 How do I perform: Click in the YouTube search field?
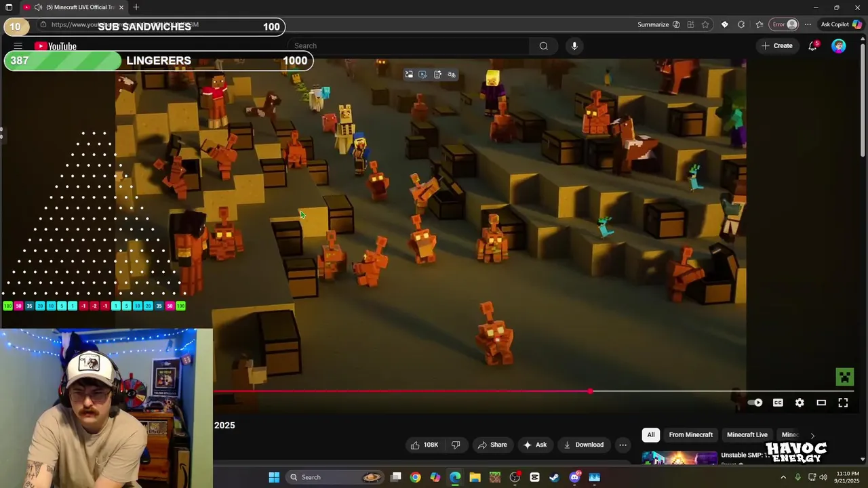coord(409,46)
